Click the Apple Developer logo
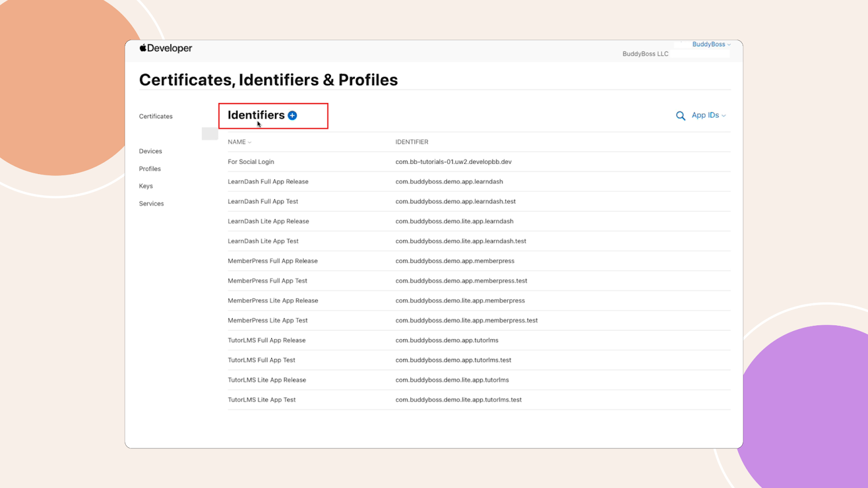This screenshot has width=868, height=488. pyautogui.click(x=165, y=48)
